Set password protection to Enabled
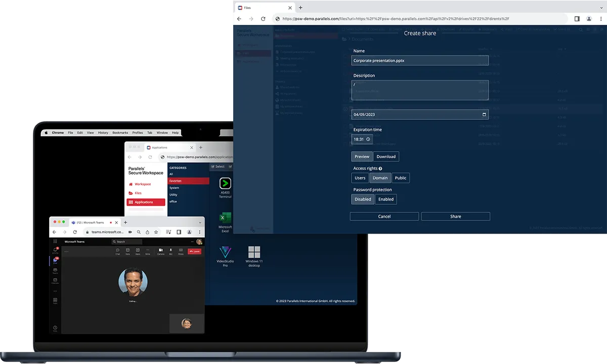The image size is (607, 364). coord(386,199)
